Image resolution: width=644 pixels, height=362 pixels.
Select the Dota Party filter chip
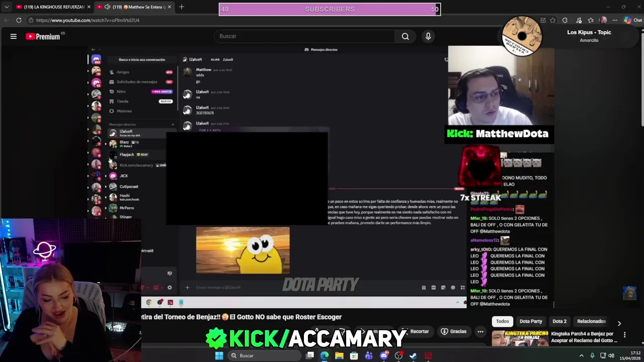point(531,321)
